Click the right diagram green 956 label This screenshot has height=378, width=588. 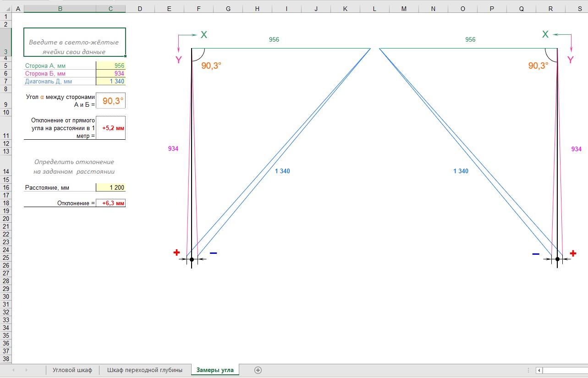(x=470, y=40)
